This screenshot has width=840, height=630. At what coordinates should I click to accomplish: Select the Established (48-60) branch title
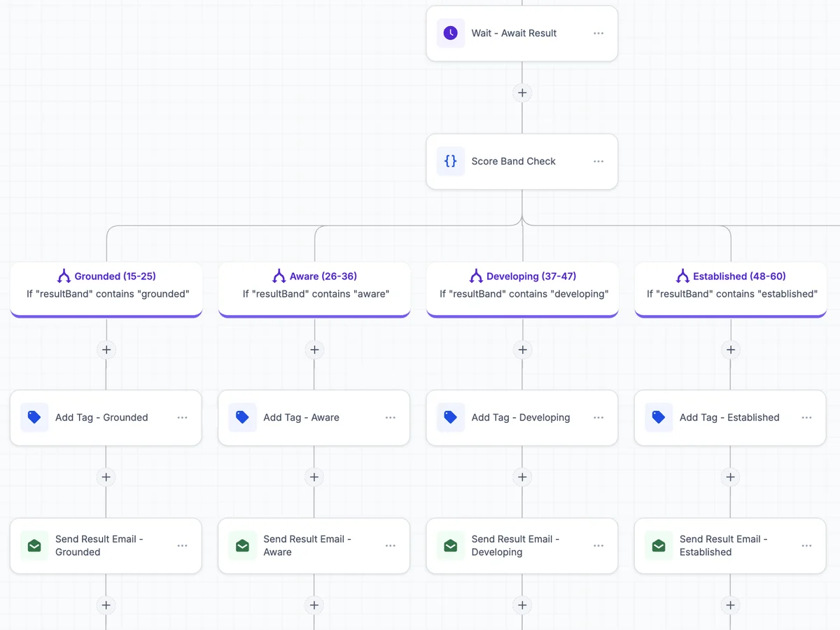tap(739, 276)
